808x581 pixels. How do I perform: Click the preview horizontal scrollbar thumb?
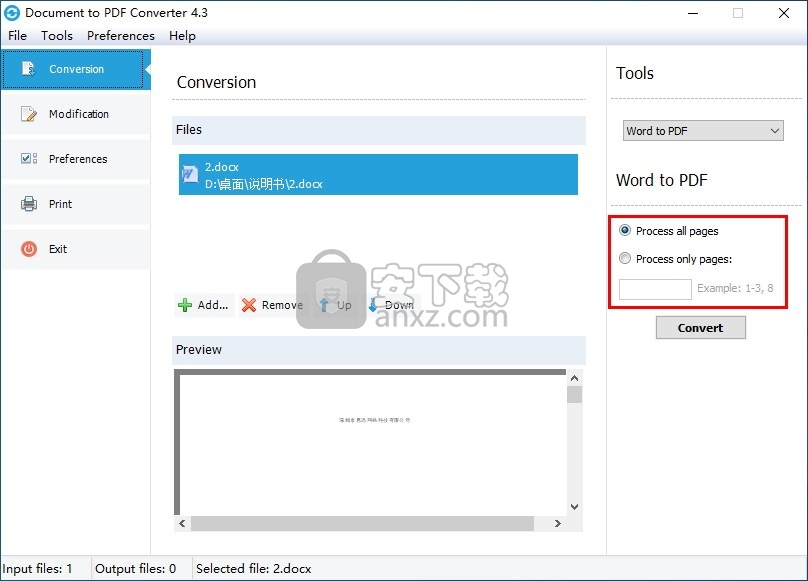click(362, 523)
